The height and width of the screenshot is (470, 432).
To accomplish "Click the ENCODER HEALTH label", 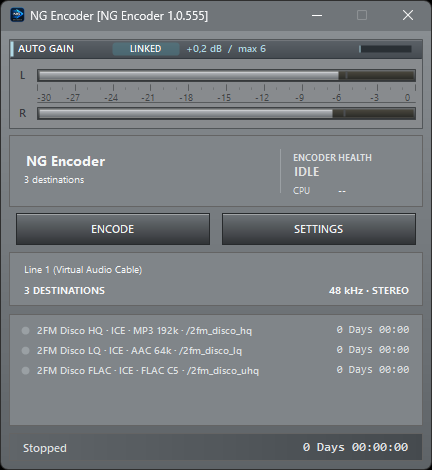I will point(332,158).
